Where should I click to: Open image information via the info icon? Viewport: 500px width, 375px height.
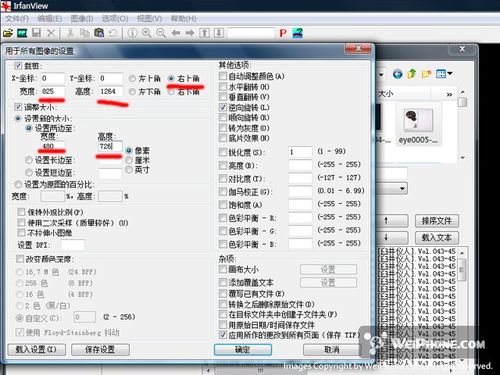[x=132, y=33]
